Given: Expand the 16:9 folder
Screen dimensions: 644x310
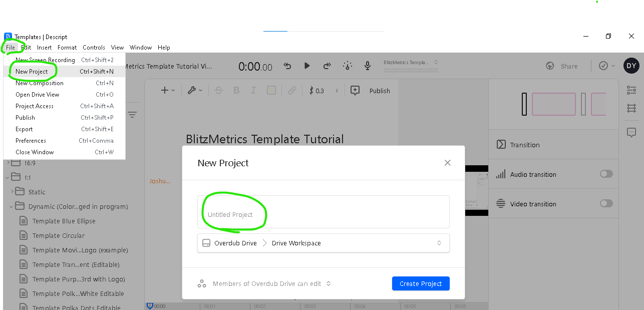Looking at the screenshot, I should (8, 163).
